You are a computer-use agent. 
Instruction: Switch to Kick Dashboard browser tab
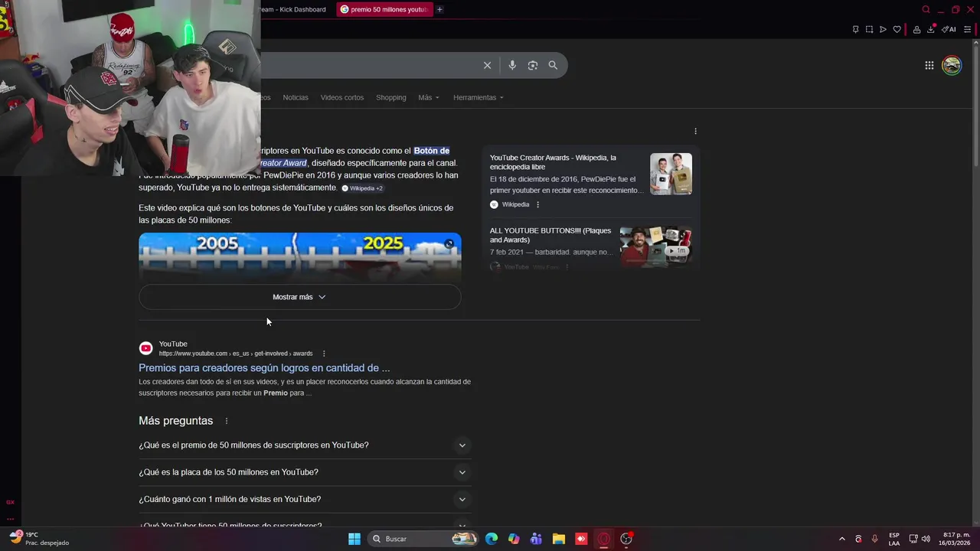coord(295,9)
